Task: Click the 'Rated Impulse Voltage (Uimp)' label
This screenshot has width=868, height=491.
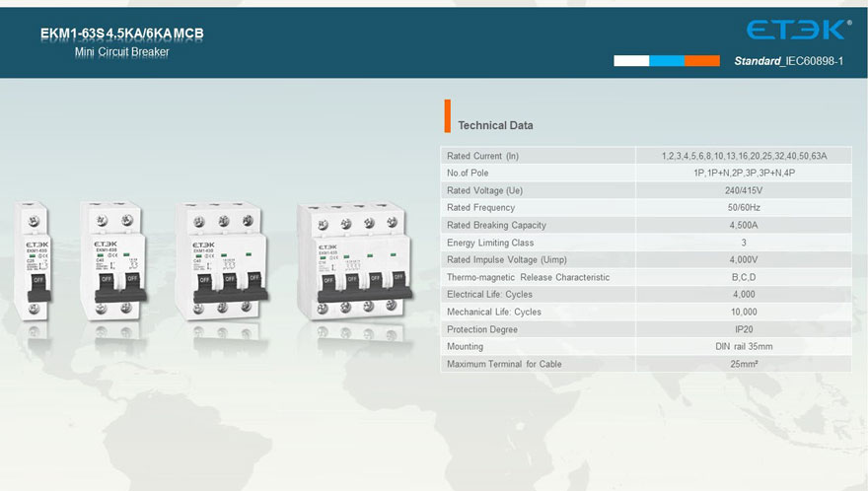Action: pyautogui.click(x=507, y=259)
